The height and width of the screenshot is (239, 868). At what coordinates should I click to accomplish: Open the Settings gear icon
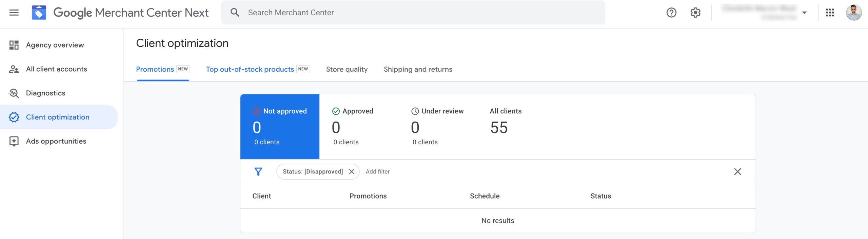tap(695, 13)
